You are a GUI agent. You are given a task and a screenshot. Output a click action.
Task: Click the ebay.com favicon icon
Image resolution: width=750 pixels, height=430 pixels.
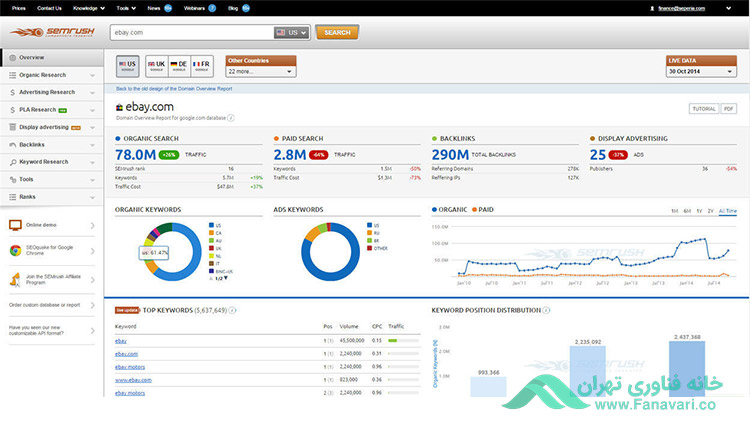(x=119, y=108)
